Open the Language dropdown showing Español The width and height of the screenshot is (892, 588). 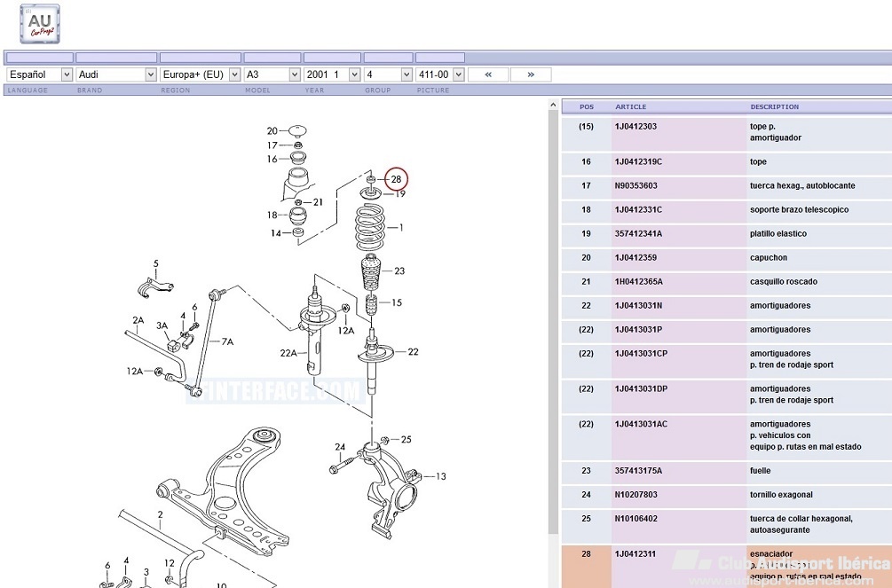tap(39, 74)
